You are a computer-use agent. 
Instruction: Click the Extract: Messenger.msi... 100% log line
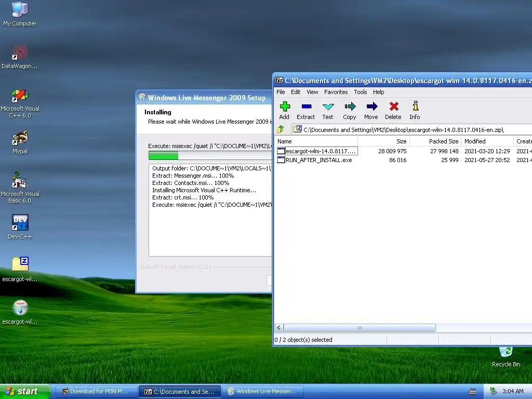[193, 176]
